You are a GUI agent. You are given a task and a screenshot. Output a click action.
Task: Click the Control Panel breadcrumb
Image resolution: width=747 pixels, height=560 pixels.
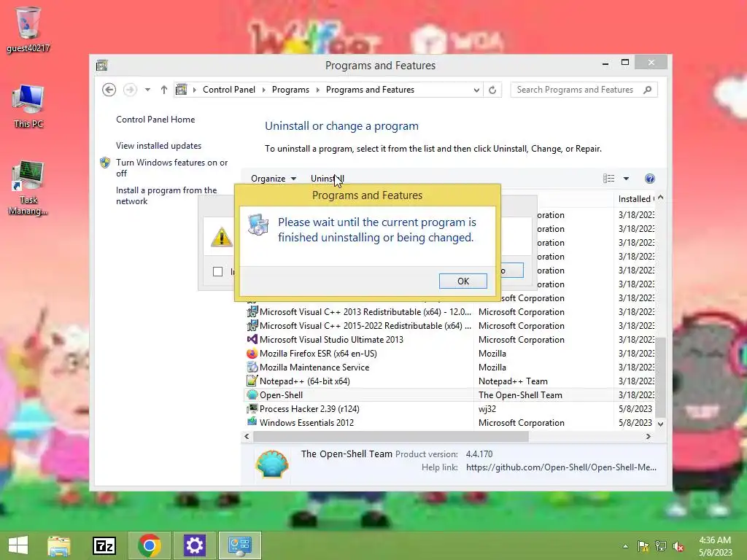point(228,90)
